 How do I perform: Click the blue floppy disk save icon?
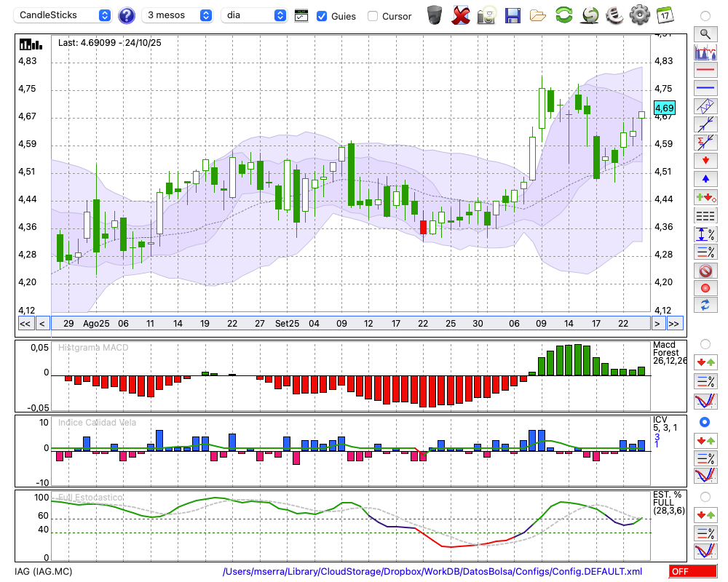coord(513,15)
